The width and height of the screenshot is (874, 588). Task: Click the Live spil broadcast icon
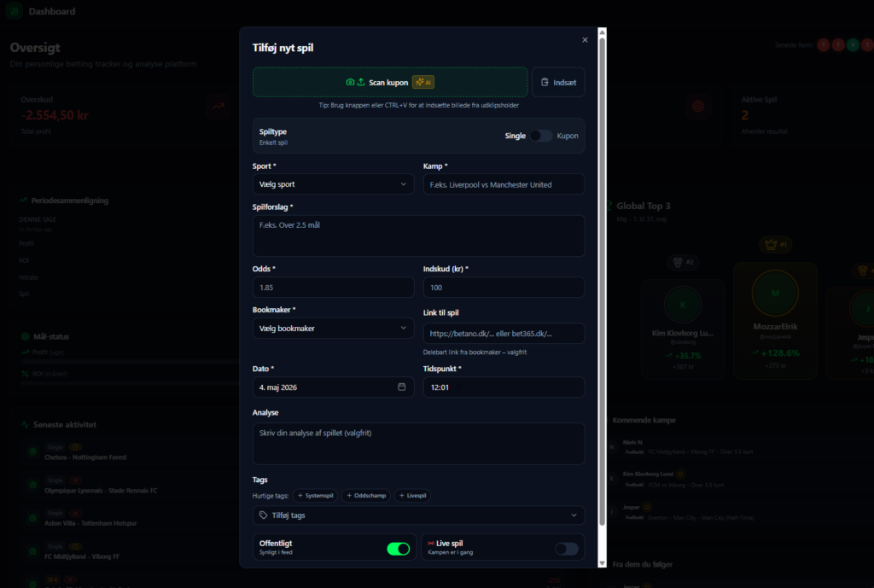[x=431, y=544]
